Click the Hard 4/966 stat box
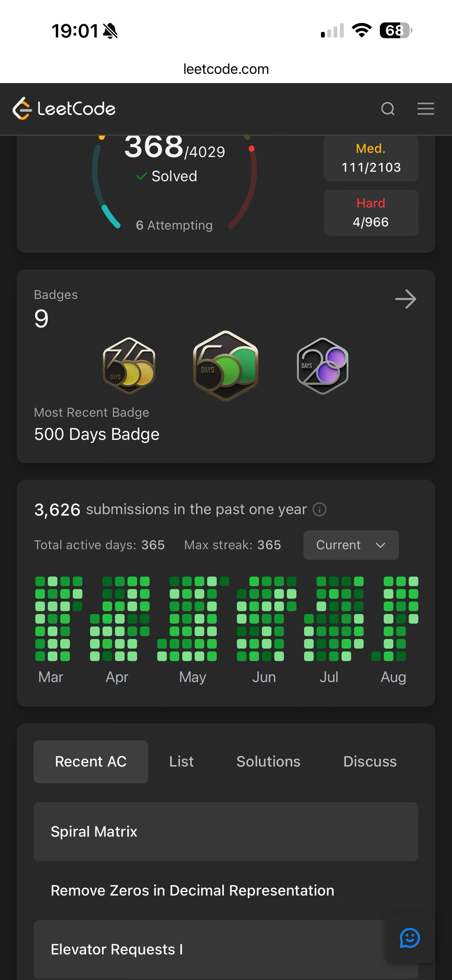This screenshot has width=452, height=980. click(371, 213)
